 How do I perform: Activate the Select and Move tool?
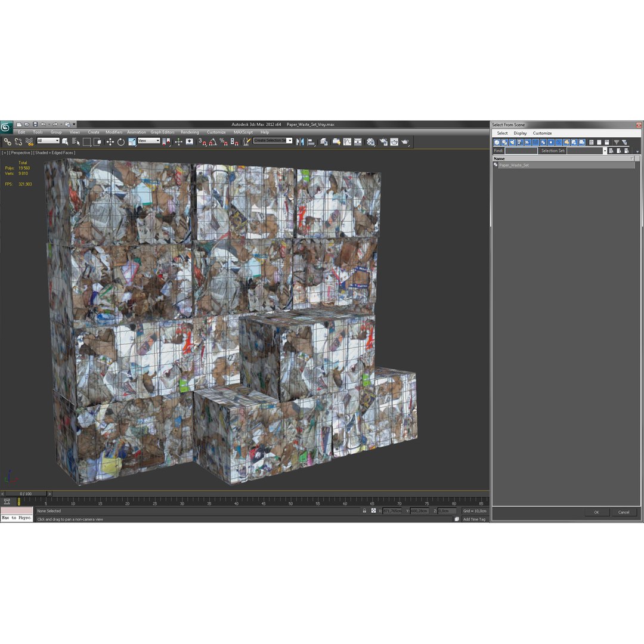[x=110, y=142]
